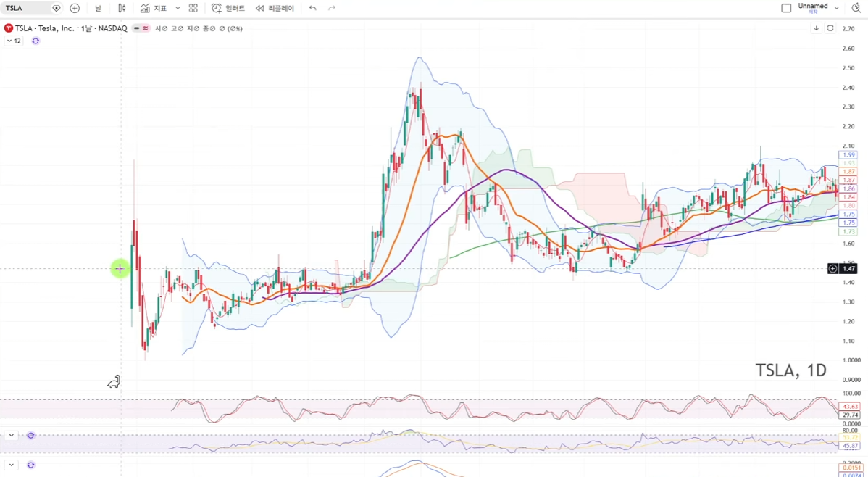
Task: Click the 1.99 blue price label
Action: 848,155
